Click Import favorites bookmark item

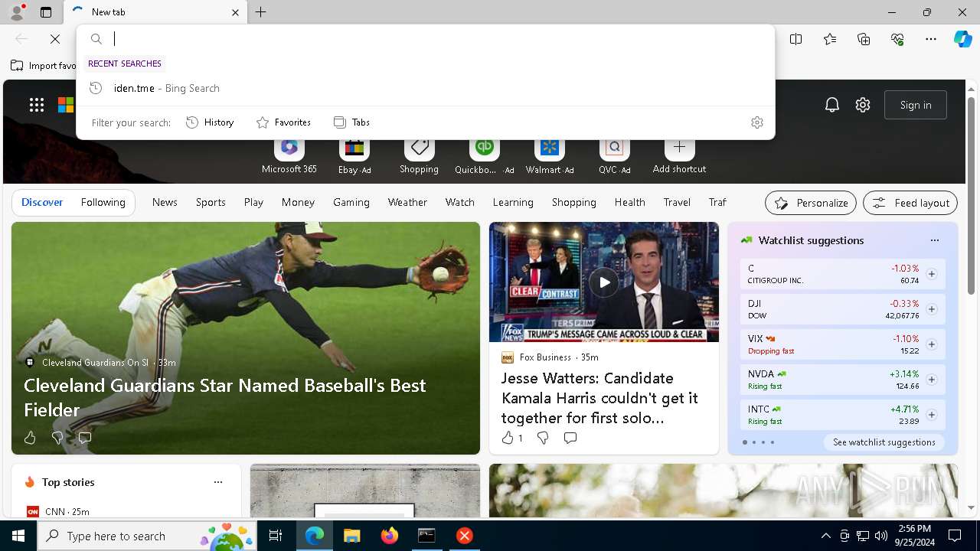point(44,66)
